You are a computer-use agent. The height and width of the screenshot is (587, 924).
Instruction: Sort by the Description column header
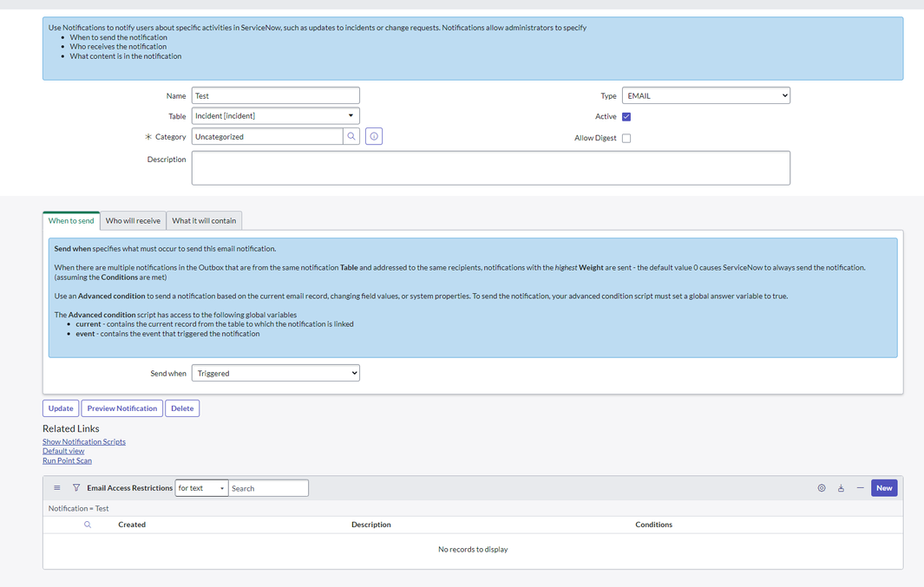(x=371, y=525)
